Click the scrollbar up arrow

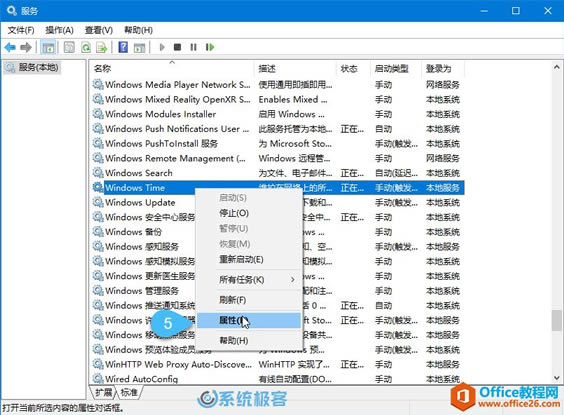556,67
